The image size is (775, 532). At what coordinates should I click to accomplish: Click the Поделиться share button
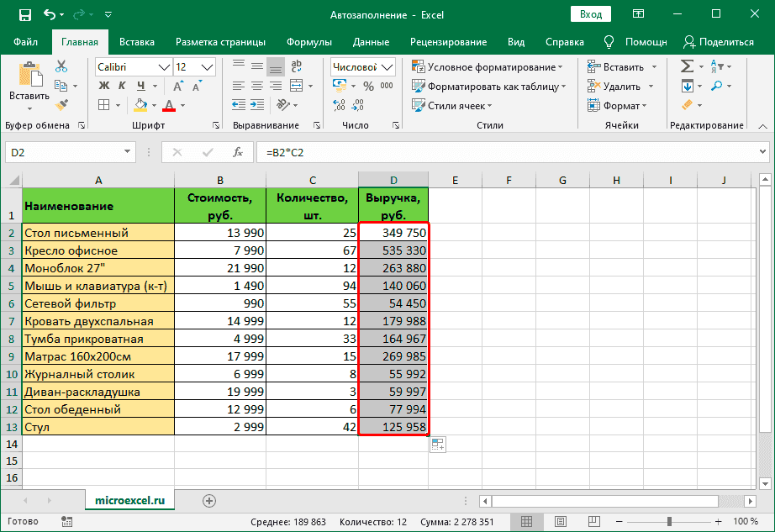pos(719,42)
